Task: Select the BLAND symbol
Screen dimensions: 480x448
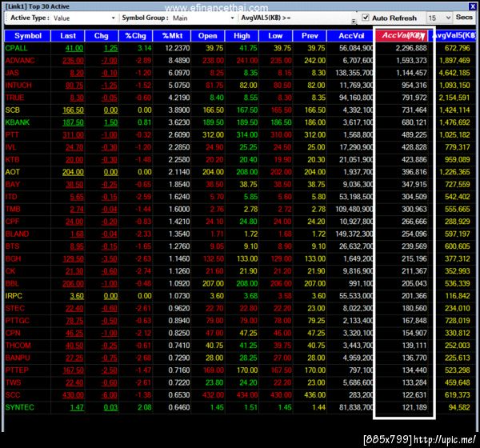Action: point(17,234)
